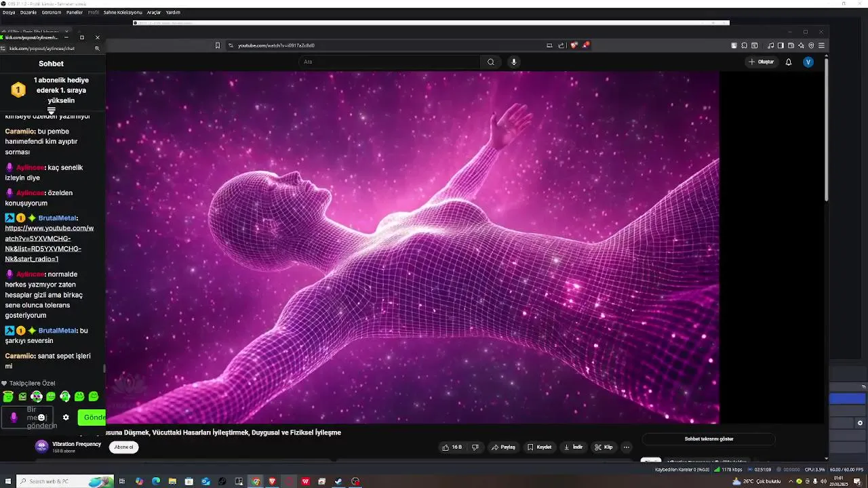Click the share icon in address bar
868x488 pixels.
tap(561, 45)
